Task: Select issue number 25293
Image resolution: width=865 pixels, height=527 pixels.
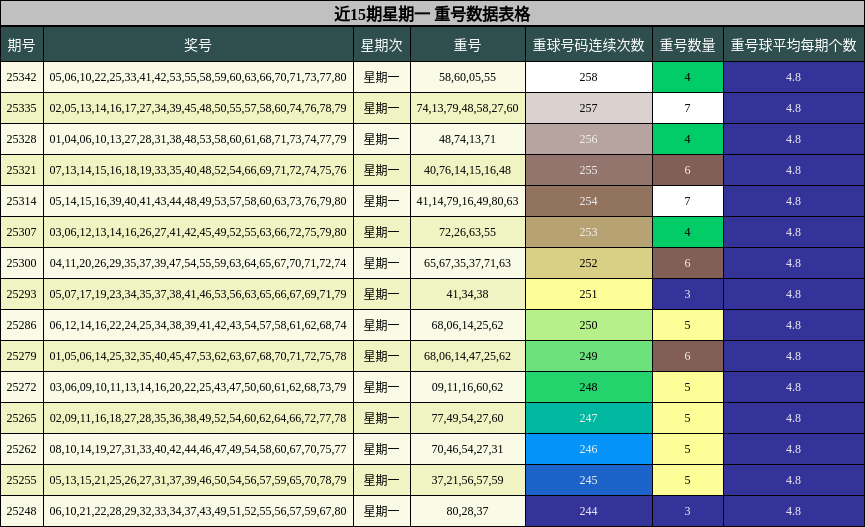Action: pos(22,294)
